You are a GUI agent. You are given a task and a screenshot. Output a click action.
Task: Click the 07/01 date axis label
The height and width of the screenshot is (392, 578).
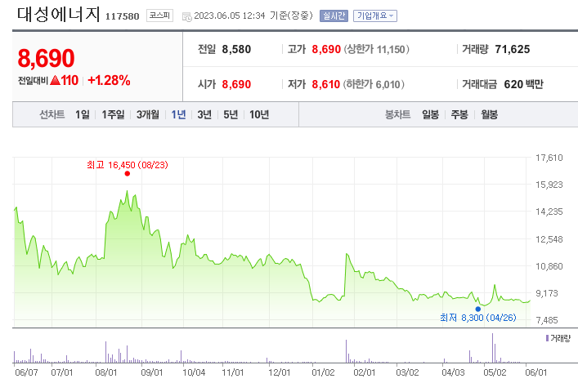tap(62, 372)
